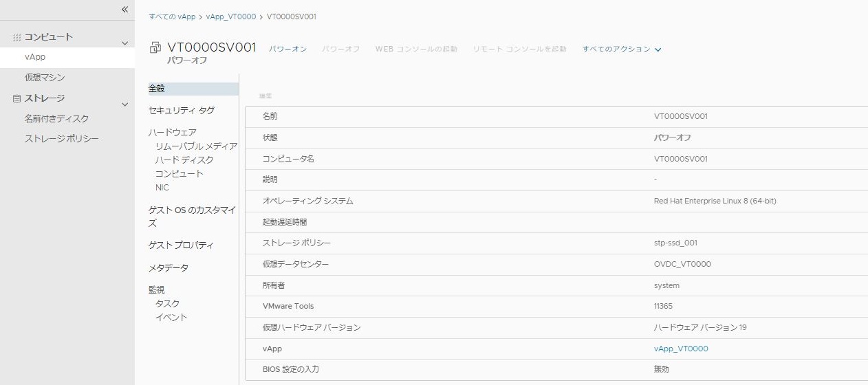This screenshot has height=385, width=868.
Task: Click the Compute (コンピュート) grid icon
Action: pyautogui.click(x=17, y=37)
